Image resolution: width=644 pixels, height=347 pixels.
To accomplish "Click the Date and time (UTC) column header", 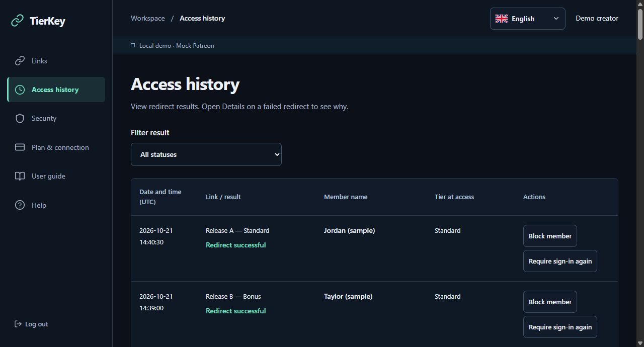I will coord(160,197).
